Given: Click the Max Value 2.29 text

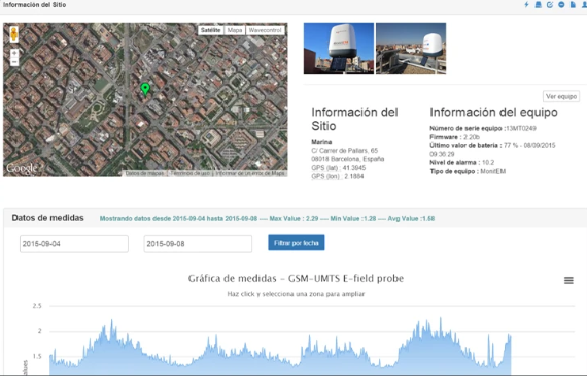Looking at the screenshot, I should click(294, 218).
